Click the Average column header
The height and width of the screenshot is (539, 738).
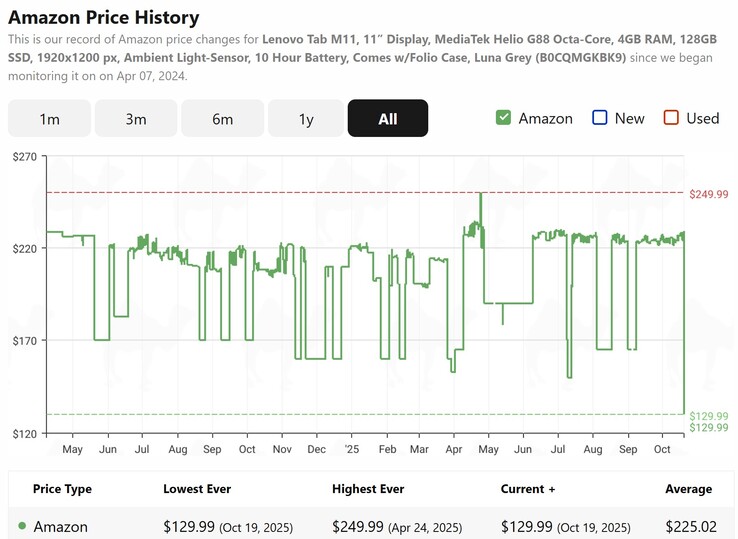[688, 489]
